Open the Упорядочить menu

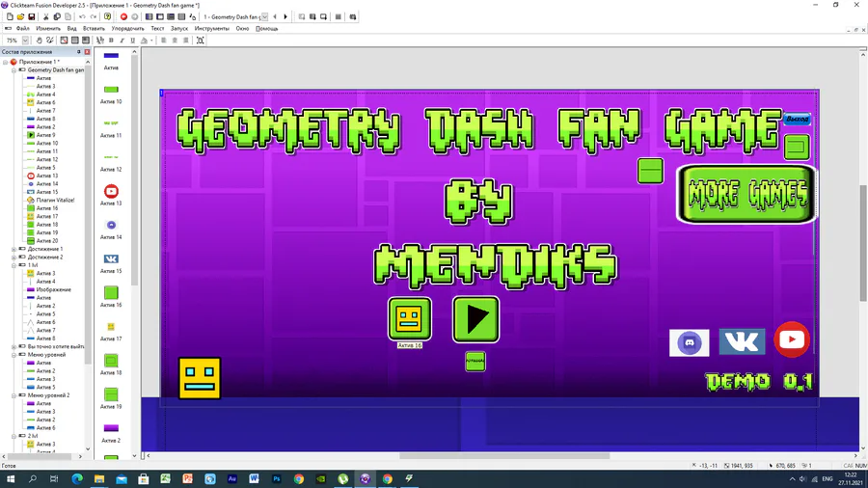[x=128, y=28]
